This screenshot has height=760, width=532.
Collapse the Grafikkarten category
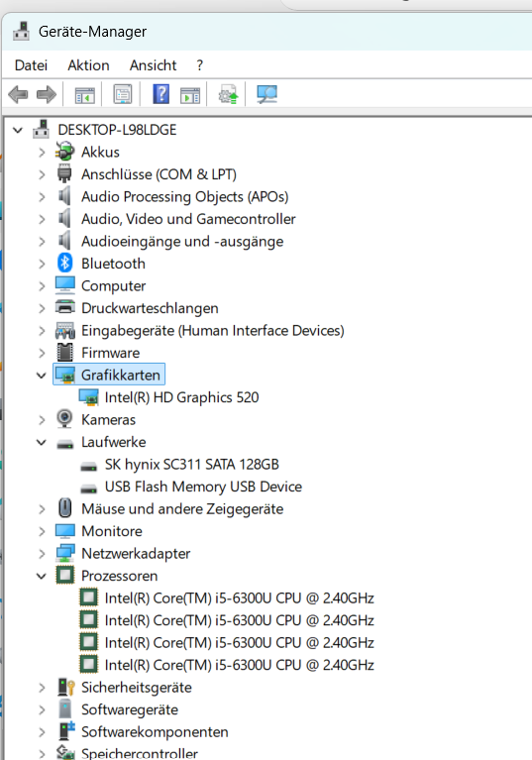pos(42,376)
